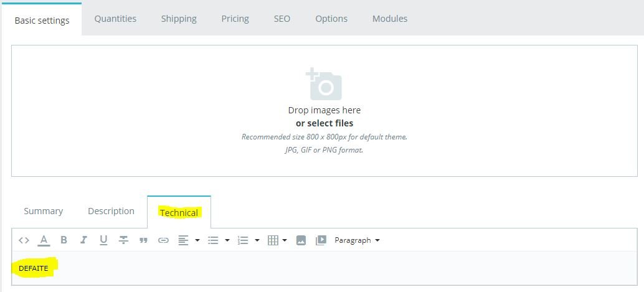The width and height of the screenshot is (644, 292).
Task: Click the DEFAITE text in the editor
Action: 33,268
